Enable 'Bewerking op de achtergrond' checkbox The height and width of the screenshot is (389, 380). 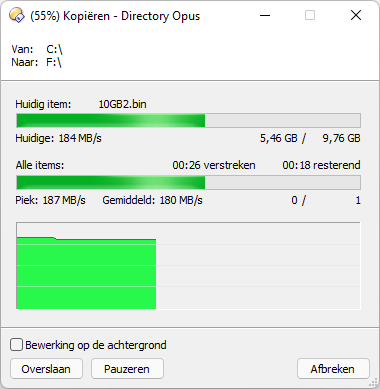[x=16, y=345]
